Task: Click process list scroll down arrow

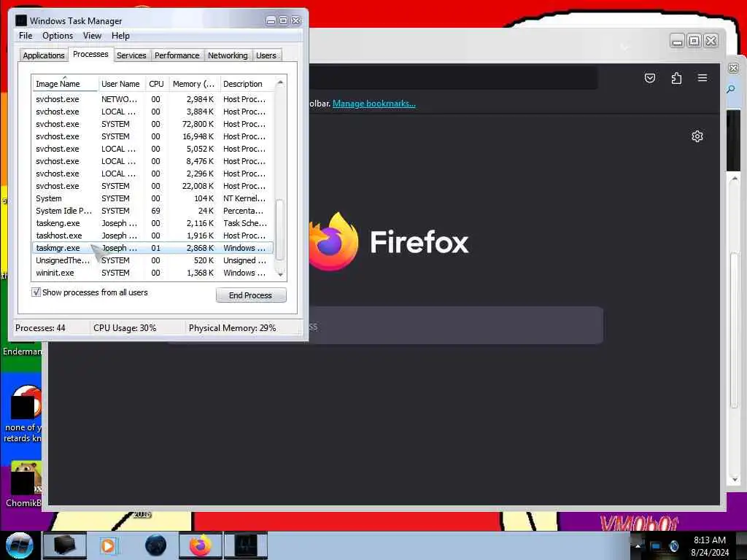Action: 280,274
